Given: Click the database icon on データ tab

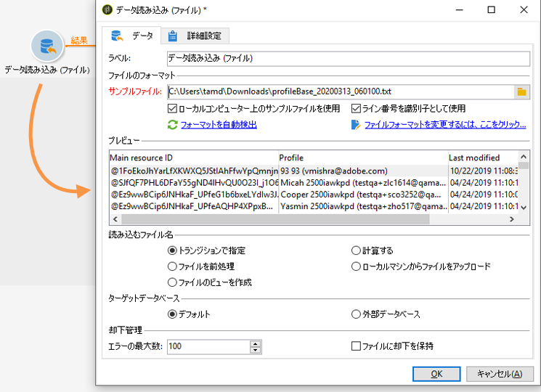Looking at the screenshot, I should pos(118,36).
